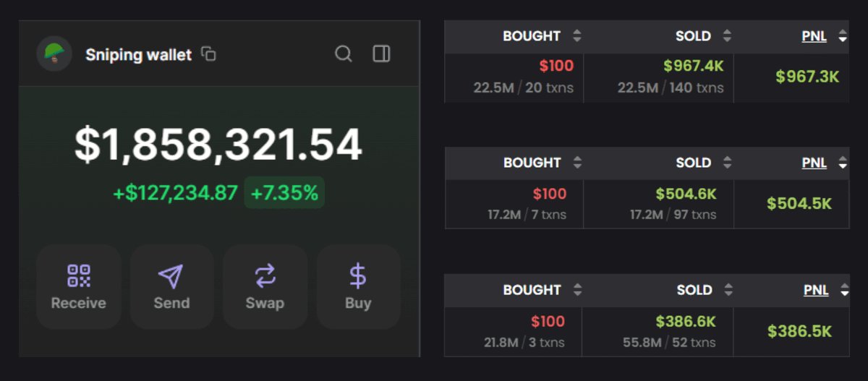The width and height of the screenshot is (868, 381).
Task: Click the Buy dollar sign button
Action: 358,287
